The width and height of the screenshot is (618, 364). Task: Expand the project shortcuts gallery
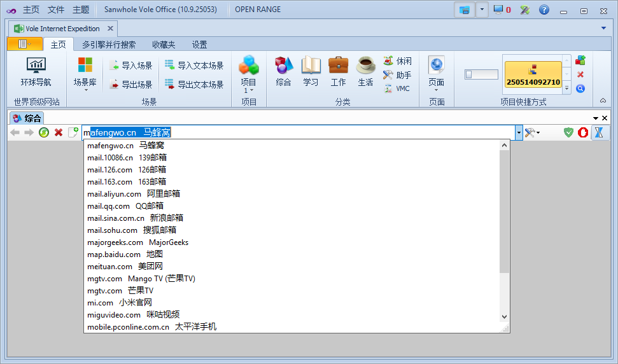pyautogui.click(x=566, y=88)
